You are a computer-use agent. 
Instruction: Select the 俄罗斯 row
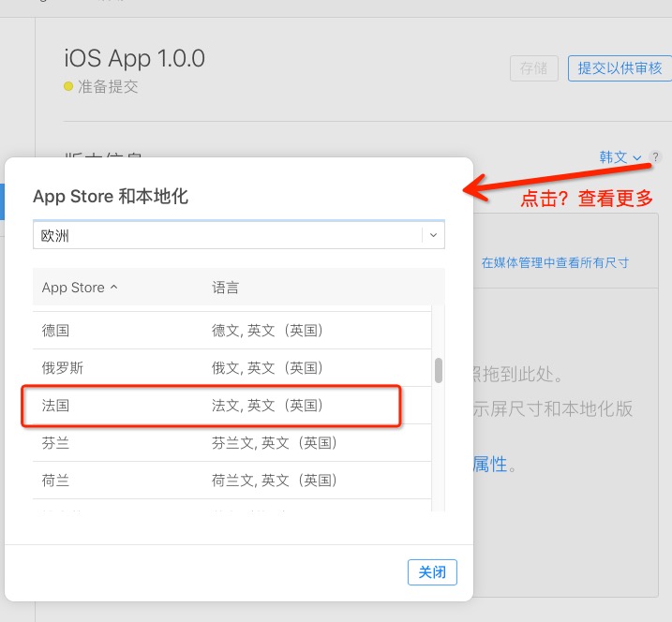point(231,367)
